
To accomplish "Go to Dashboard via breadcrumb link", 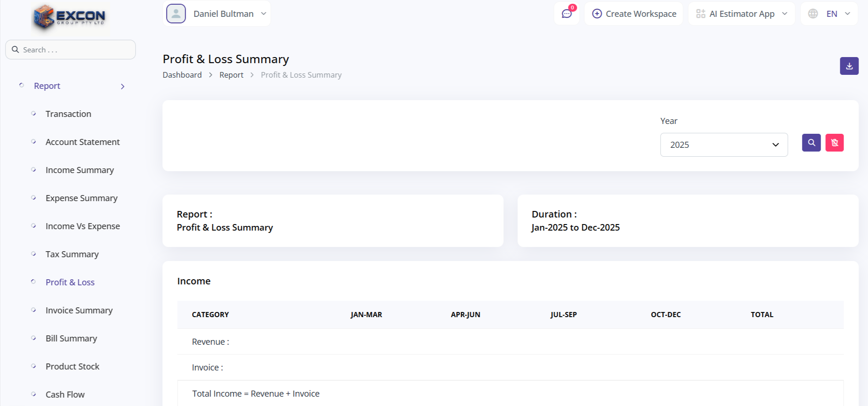I will 182,75.
